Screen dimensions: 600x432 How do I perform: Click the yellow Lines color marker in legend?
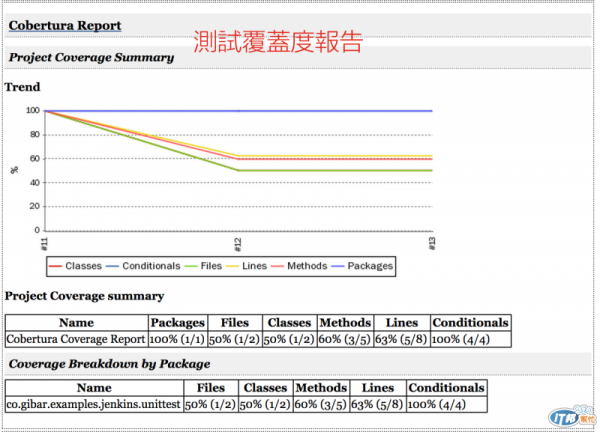232,266
